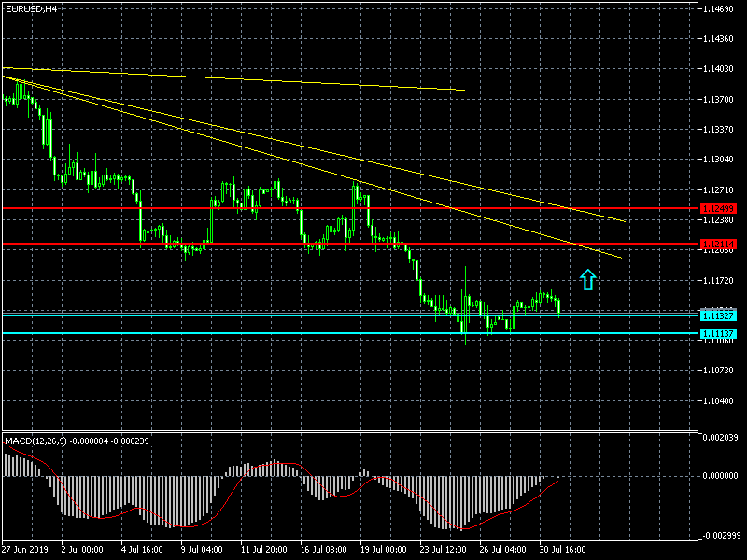Screen dimensions: 747x560
Task: Click the MACD 0.002039 scale value
Action: (720, 437)
